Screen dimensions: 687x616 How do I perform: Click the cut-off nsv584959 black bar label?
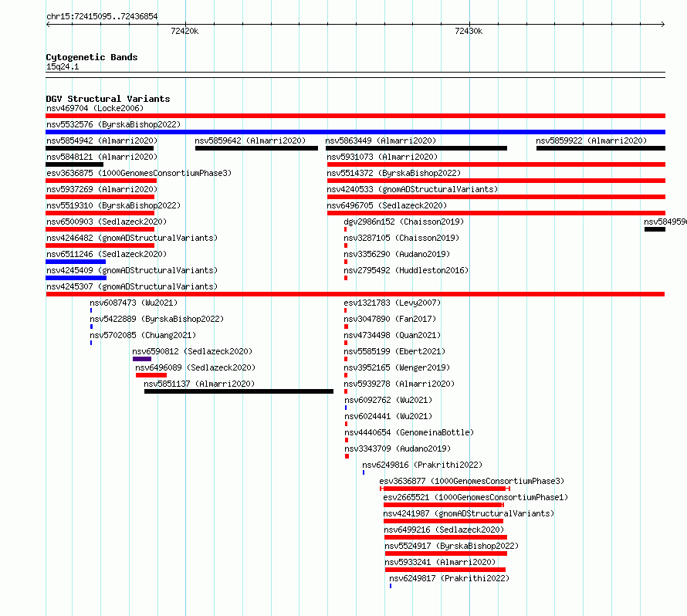665,222
